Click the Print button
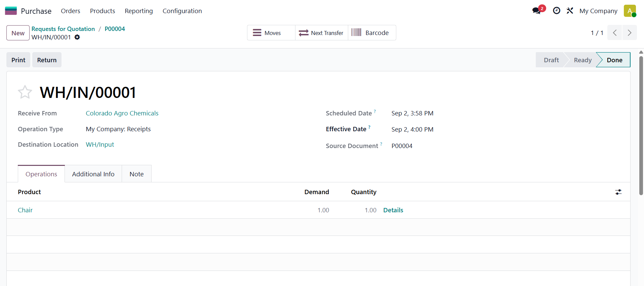 tap(18, 60)
